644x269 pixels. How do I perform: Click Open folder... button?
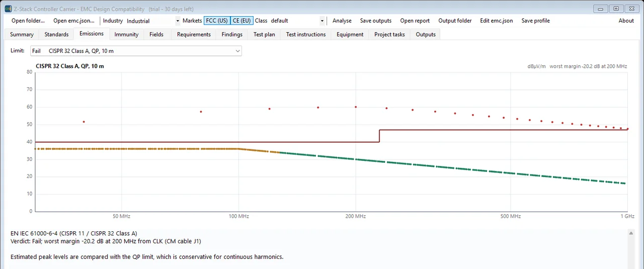(28, 21)
